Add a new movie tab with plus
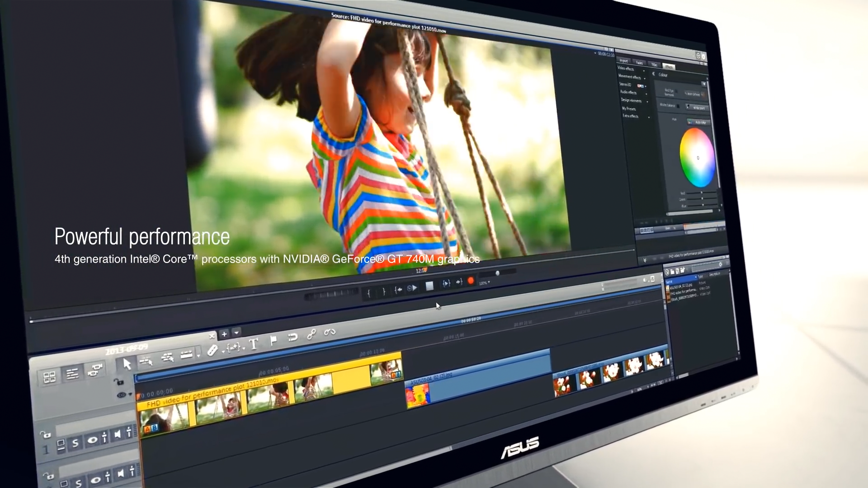 point(224,334)
